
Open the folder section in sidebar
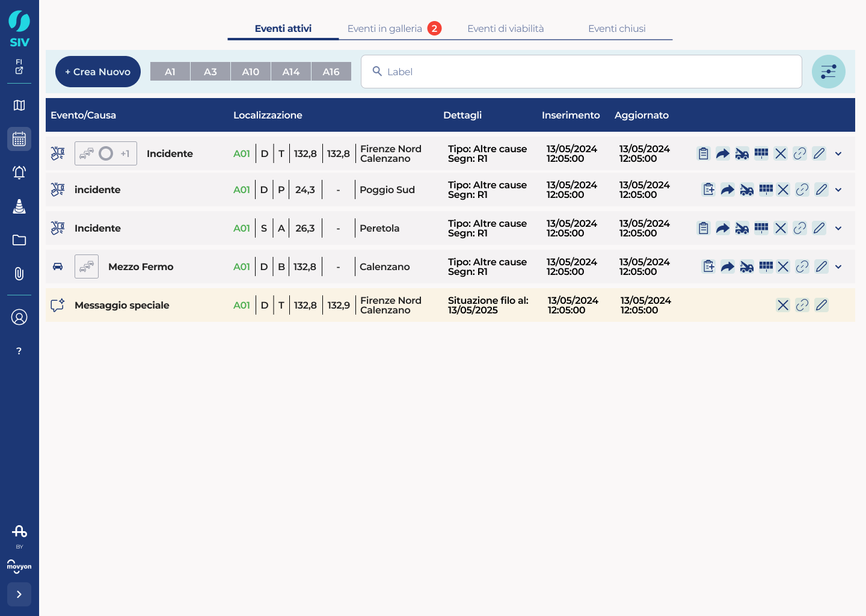pos(19,240)
